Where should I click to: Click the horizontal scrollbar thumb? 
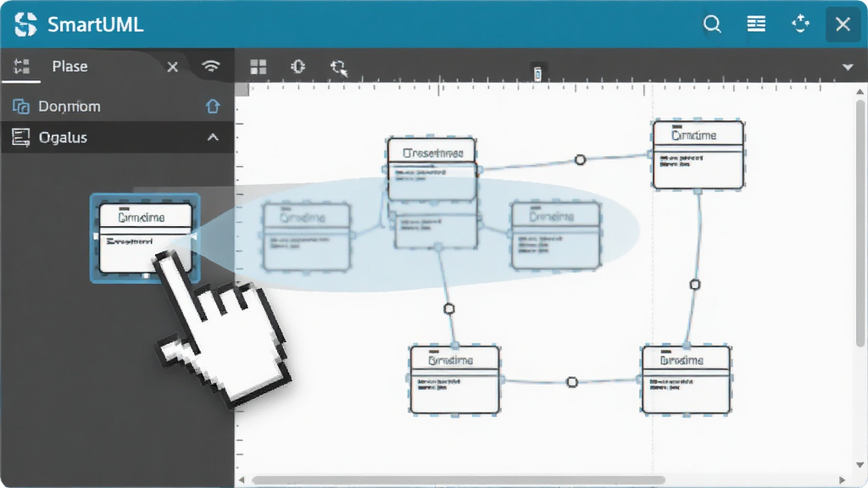[459, 480]
